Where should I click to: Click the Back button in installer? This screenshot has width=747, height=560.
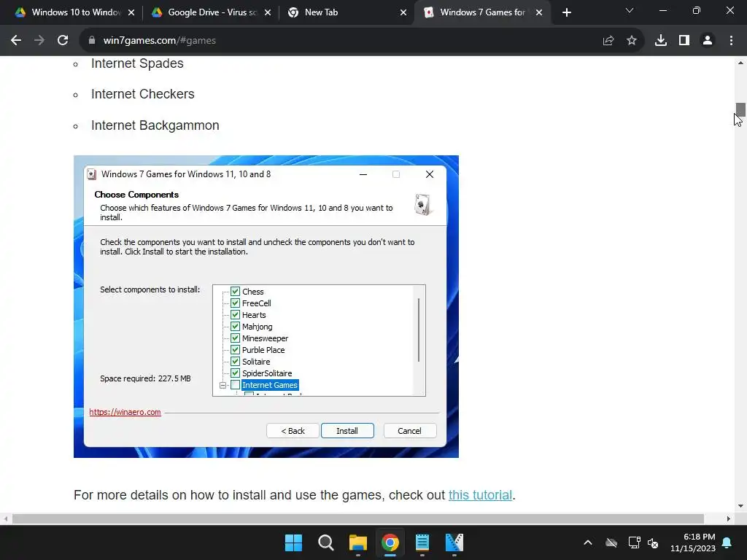point(293,430)
